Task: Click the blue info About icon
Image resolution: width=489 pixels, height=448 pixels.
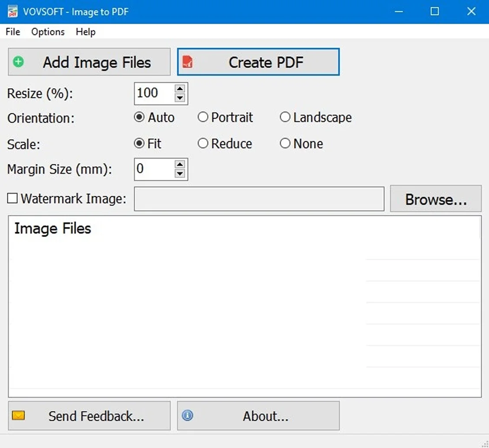Action: click(187, 415)
